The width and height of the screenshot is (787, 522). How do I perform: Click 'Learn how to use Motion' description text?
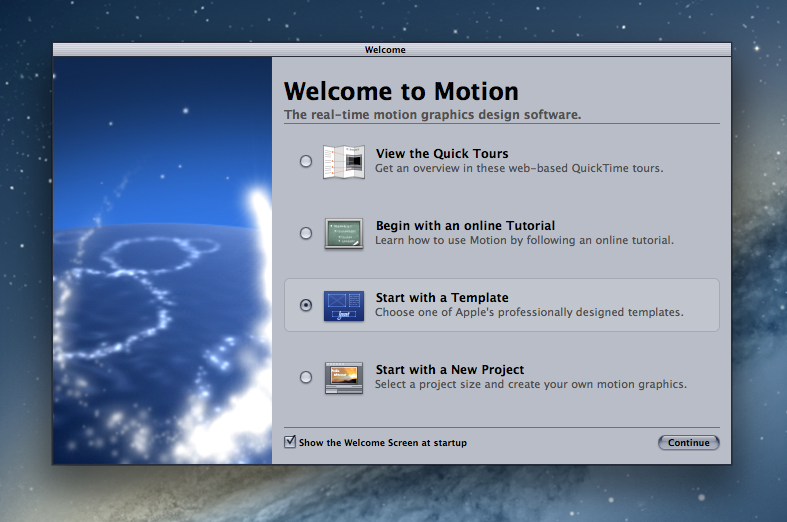524,240
